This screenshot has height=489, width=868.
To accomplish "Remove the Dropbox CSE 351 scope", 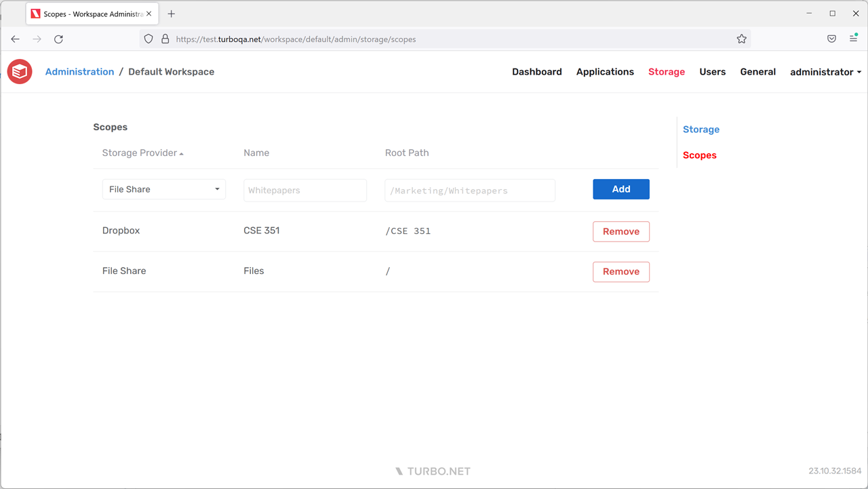I will tap(620, 231).
